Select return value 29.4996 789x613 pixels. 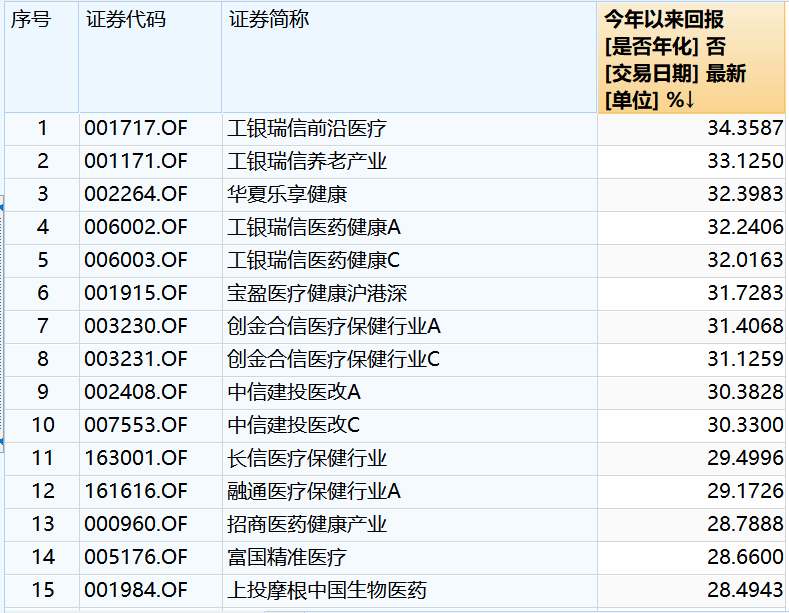[745, 458]
